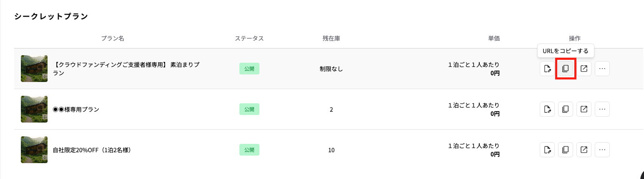Select the ◉◉様専用プラン thumbnail image
Viewport: 644px width, 179px height.
(34, 109)
